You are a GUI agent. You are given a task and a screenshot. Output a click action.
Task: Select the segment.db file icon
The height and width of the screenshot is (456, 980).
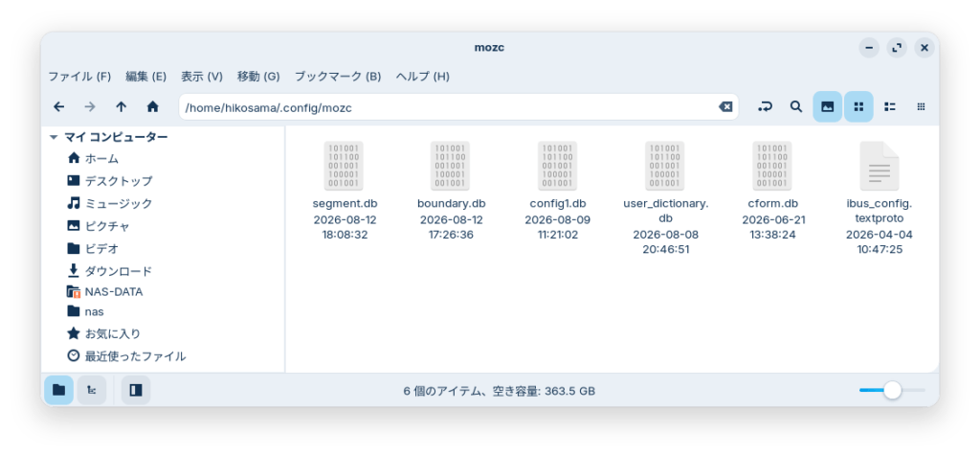[x=344, y=166]
